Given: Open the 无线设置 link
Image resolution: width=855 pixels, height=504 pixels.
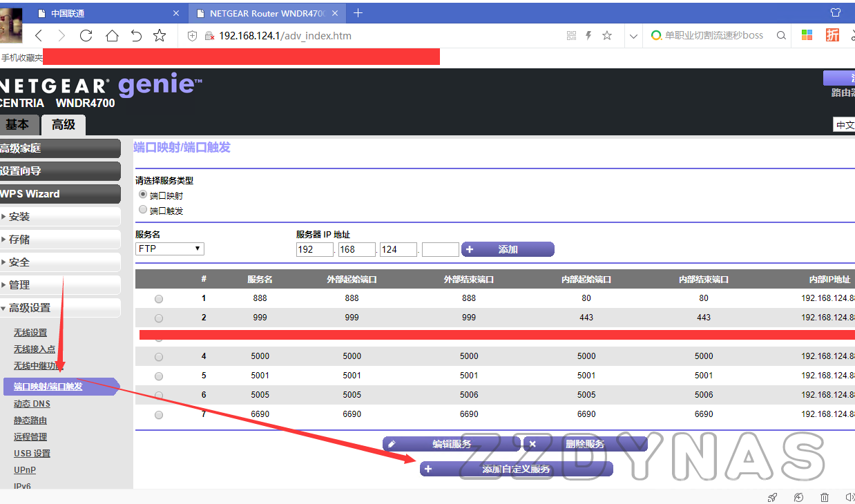Looking at the screenshot, I should pos(30,333).
